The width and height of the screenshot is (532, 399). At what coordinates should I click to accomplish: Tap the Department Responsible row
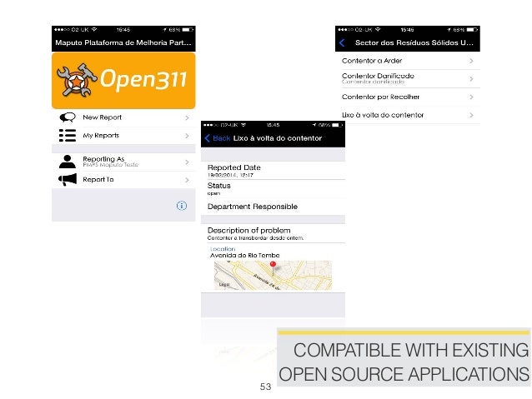[x=273, y=207]
